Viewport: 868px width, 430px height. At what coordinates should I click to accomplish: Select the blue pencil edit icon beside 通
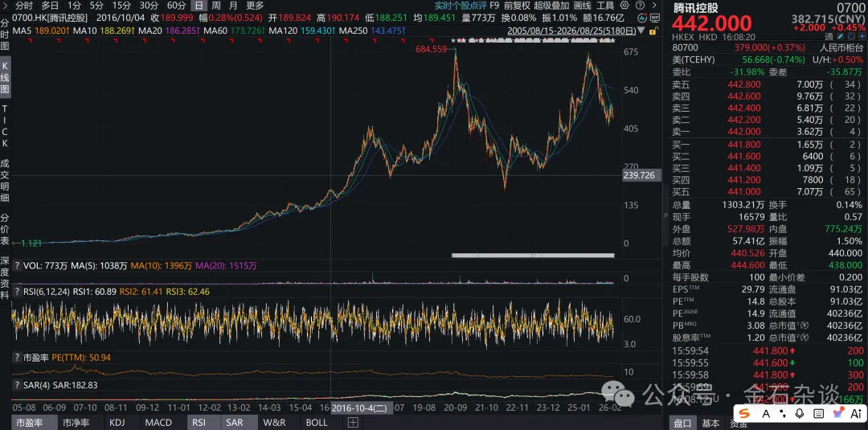click(x=840, y=36)
